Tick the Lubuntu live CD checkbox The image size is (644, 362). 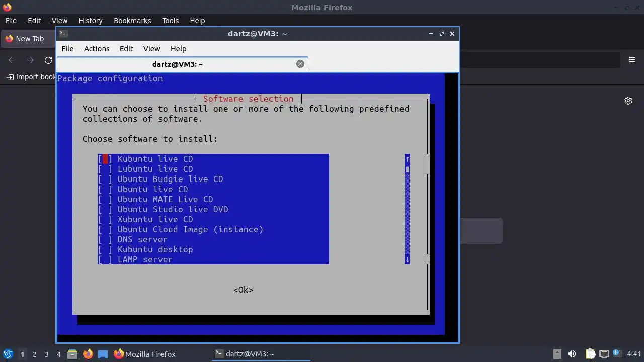click(x=105, y=169)
